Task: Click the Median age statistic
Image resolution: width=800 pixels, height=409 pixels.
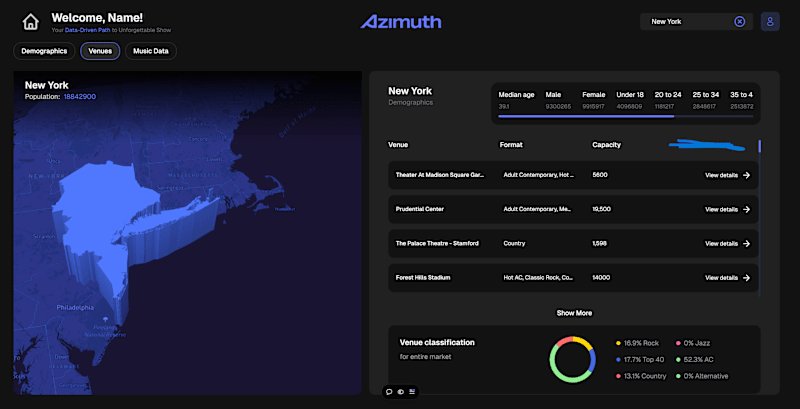Action: tap(516, 100)
